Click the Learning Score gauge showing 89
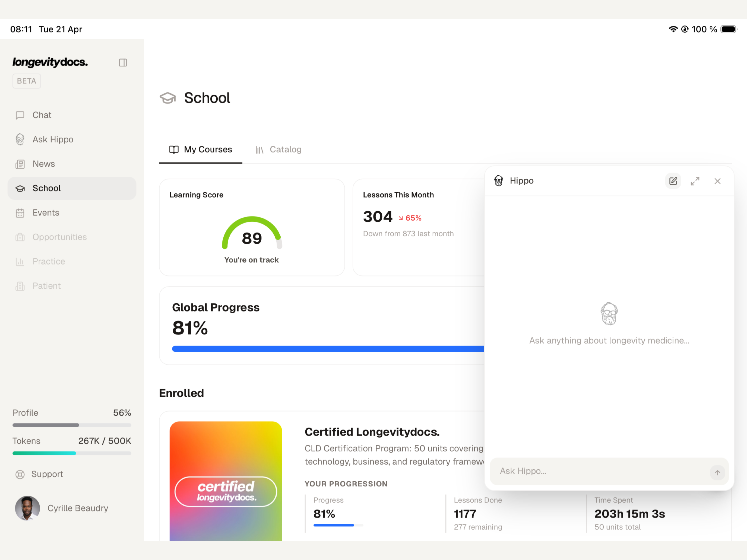 pos(252,233)
